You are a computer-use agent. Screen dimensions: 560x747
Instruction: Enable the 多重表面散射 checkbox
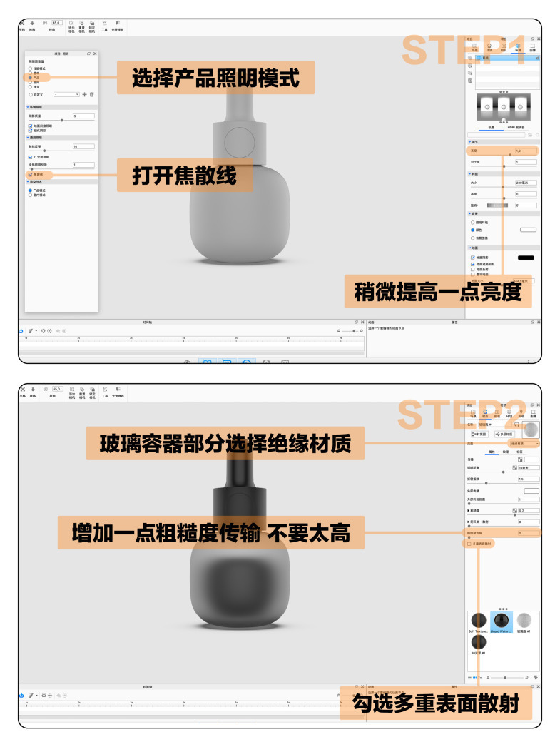click(469, 544)
